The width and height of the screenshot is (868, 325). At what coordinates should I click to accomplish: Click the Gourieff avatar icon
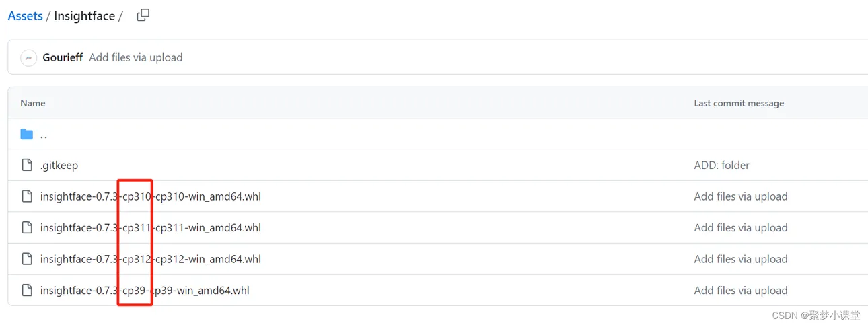pos(28,58)
